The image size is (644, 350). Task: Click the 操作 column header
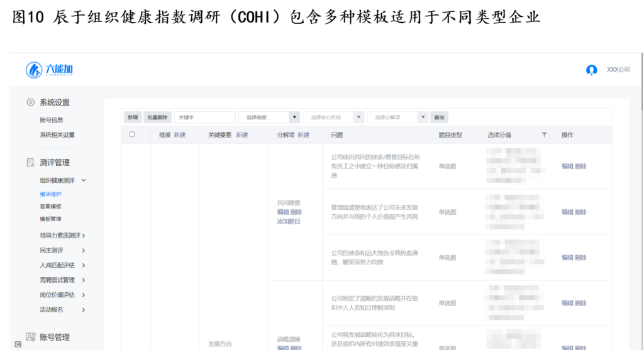click(x=567, y=135)
